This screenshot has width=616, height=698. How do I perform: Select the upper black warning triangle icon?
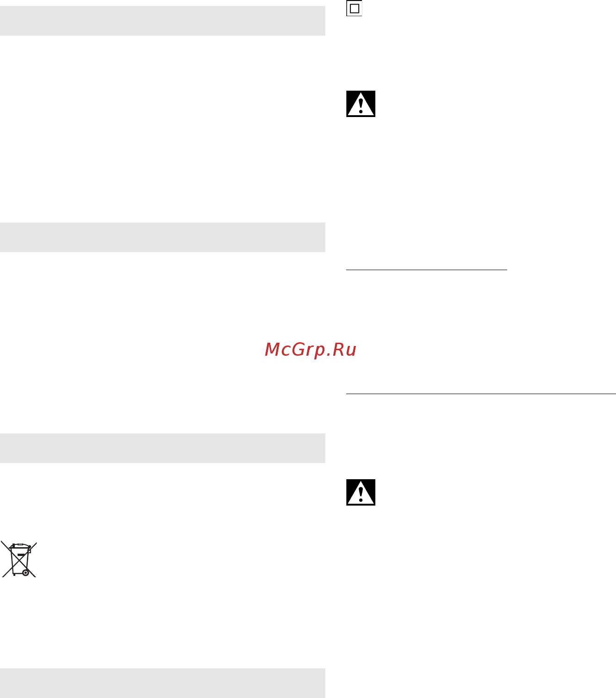pyautogui.click(x=361, y=104)
